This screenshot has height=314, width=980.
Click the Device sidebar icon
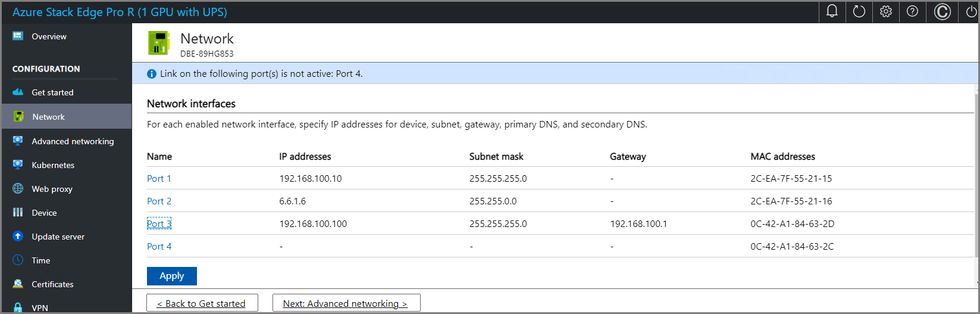coord(18,212)
